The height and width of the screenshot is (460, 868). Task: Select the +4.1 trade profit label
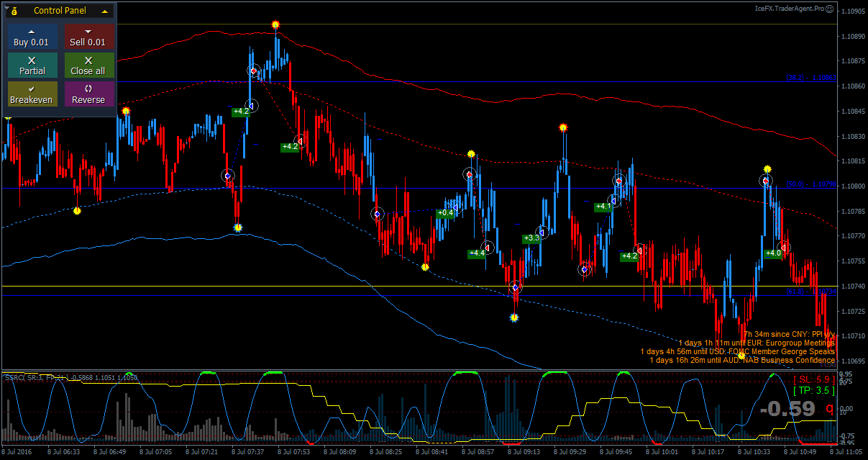(603, 207)
